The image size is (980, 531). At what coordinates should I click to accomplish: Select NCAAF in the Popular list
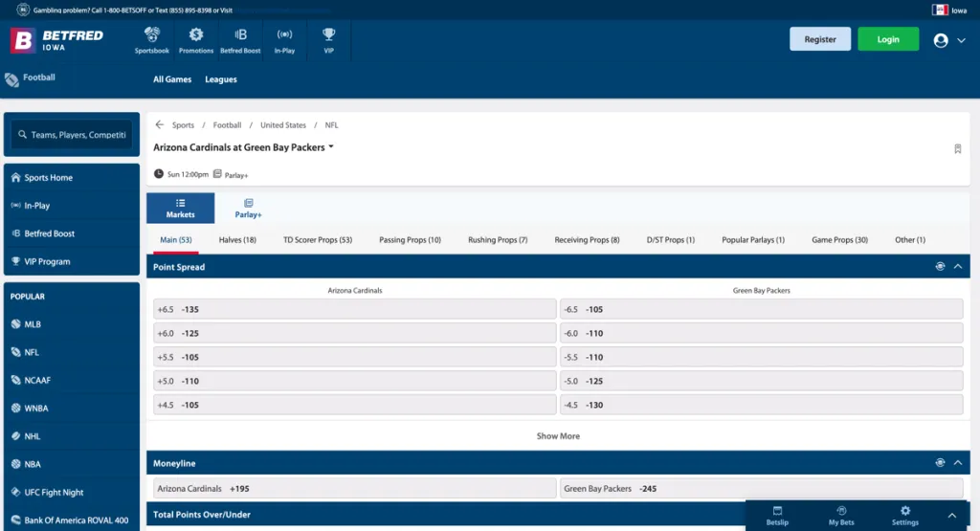tap(72, 381)
